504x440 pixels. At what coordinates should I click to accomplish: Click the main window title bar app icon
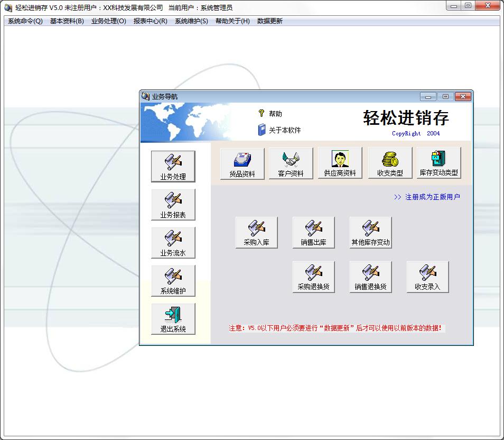tap(8, 7)
